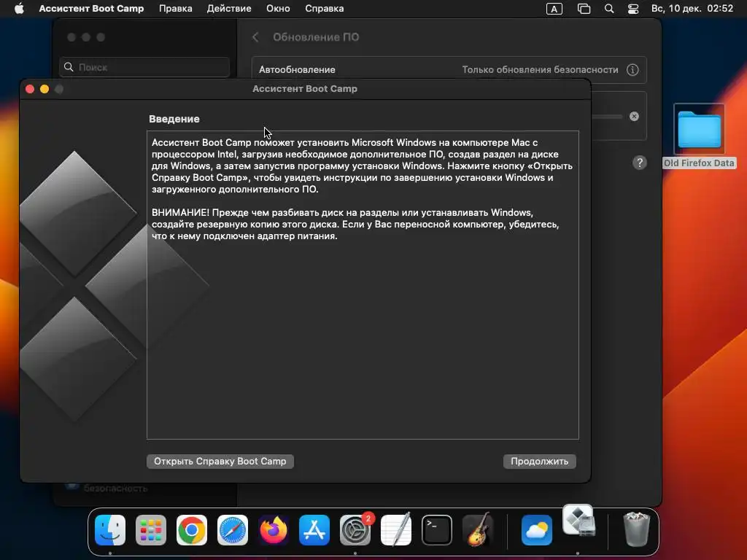This screenshot has height=560, width=747.
Task: Open the Действие menu
Action: click(229, 9)
